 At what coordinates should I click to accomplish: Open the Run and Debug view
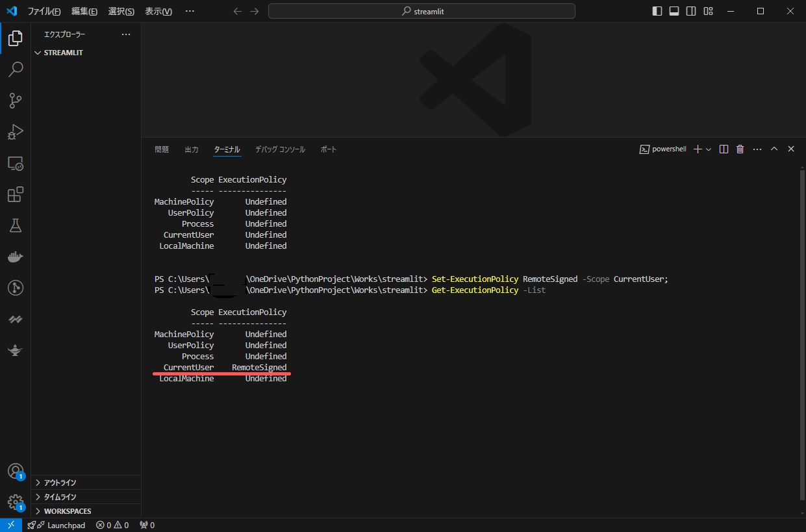point(16,132)
